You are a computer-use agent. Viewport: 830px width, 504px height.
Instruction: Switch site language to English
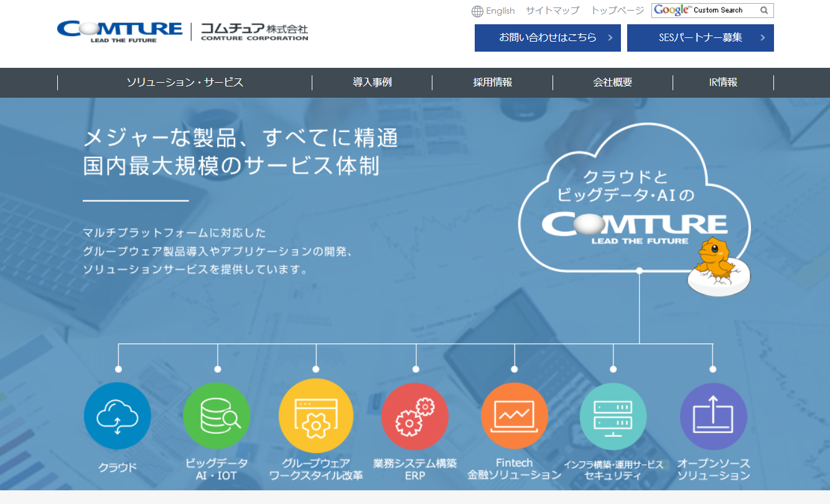500,11
